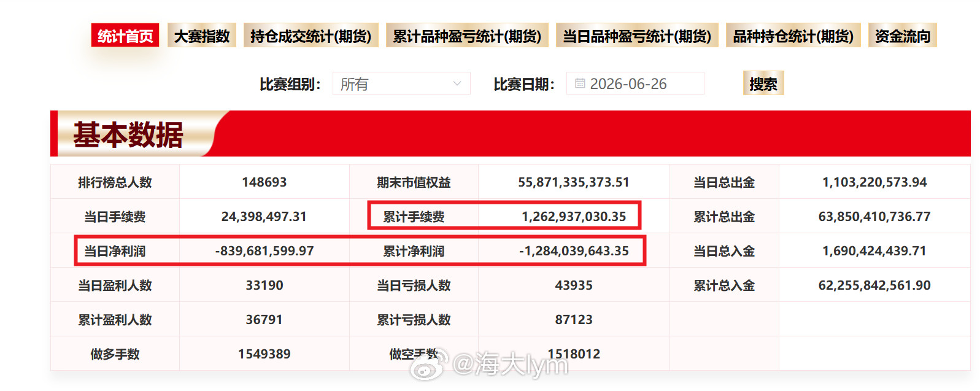Click the 当日盈利人数 label
Image resolution: width=980 pixels, height=391 pixels.
pyautogui.click(x=115, y=285)
